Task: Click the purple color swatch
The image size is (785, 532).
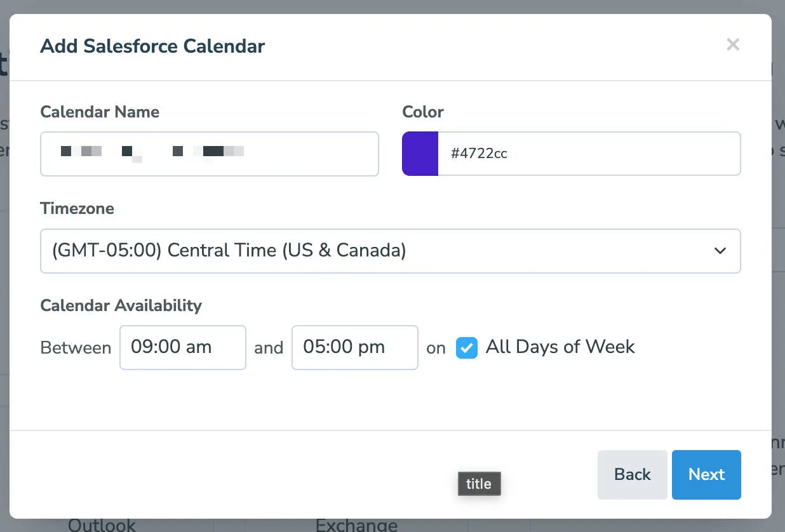Action: coord(420,153)
